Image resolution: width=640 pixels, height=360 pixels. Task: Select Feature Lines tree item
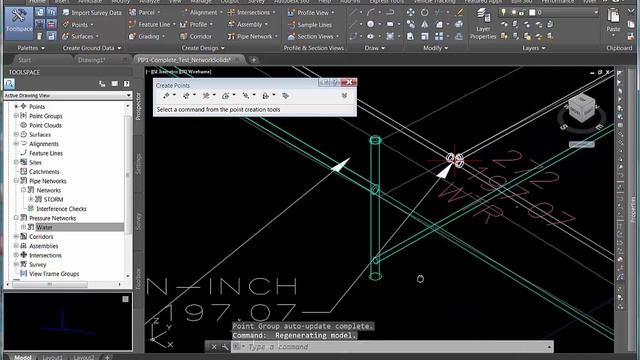[46, 153]
